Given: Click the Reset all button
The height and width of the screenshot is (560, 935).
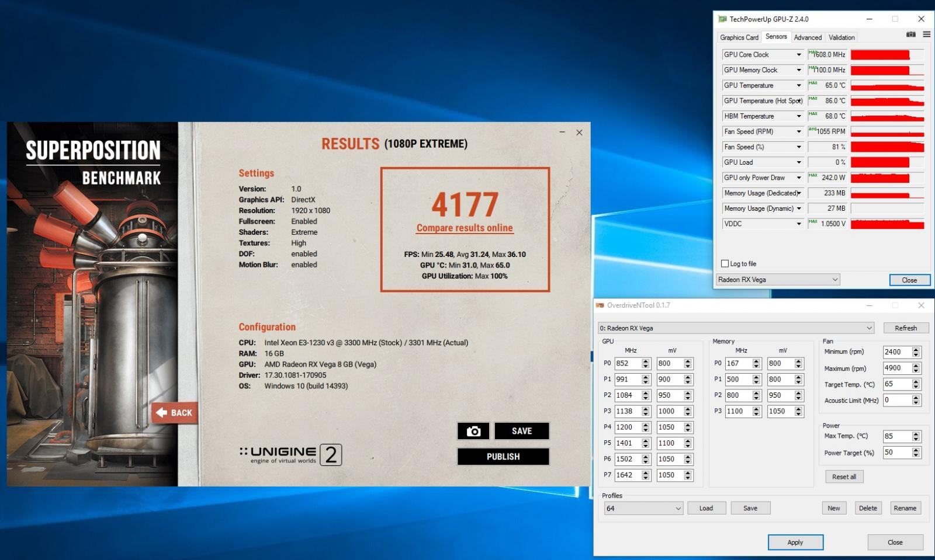Looking at the screenshot, I should click(844, 476).
